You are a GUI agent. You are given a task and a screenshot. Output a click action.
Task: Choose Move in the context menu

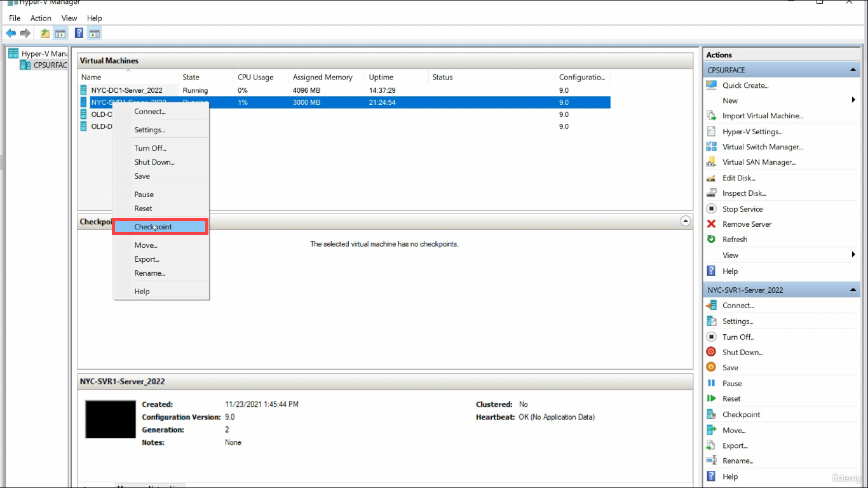[161, 245]
